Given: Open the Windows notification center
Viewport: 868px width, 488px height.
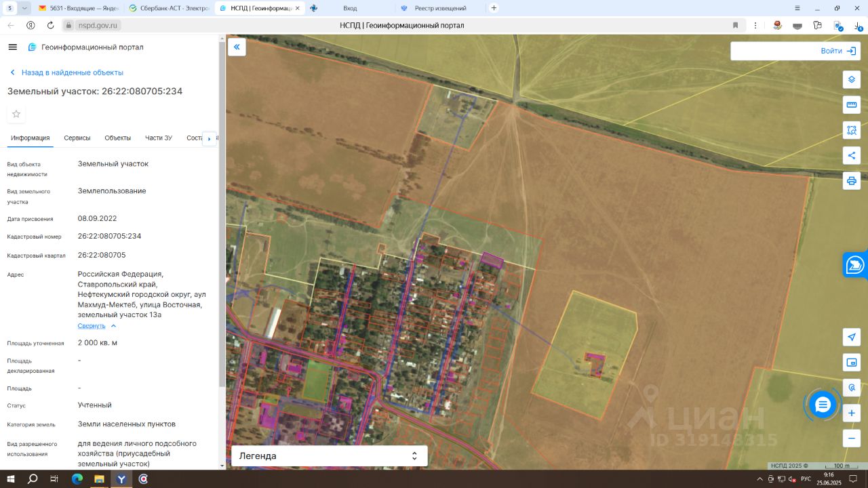Looking at the screenshot, I should pos(853,479).
